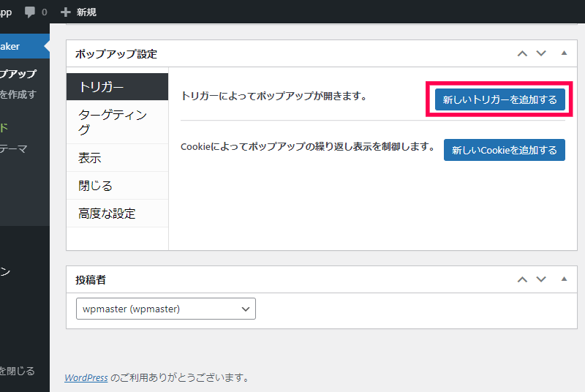Click the 新規 label in admin bar
Image resolution: width=585 pixels, height=392 pixels.
click(86, 12)
